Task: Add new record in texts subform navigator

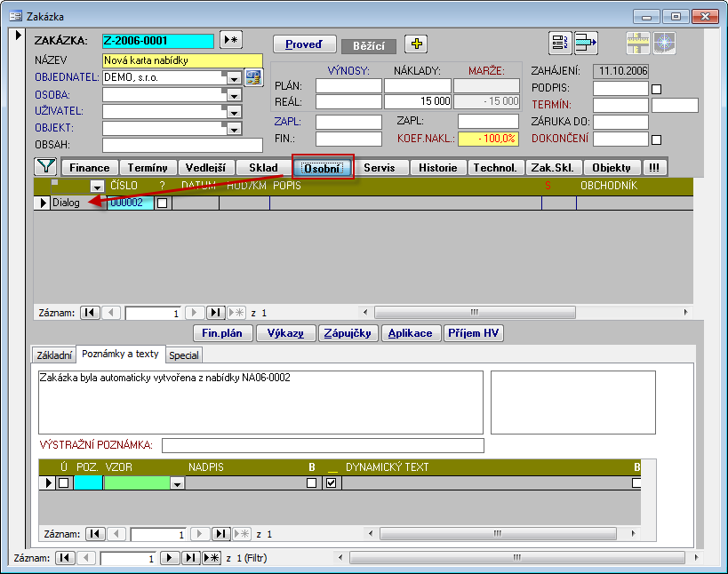Action: click(x=242, y=534)
